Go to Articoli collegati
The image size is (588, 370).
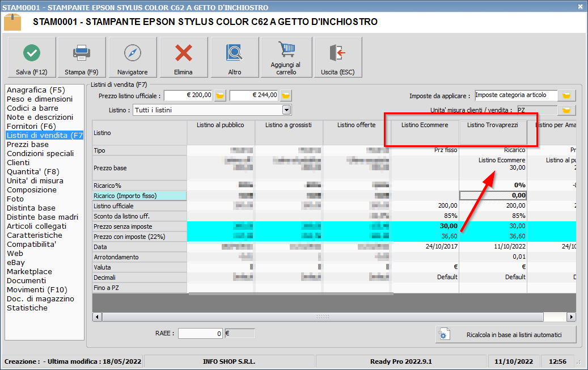tap(37, 226)
